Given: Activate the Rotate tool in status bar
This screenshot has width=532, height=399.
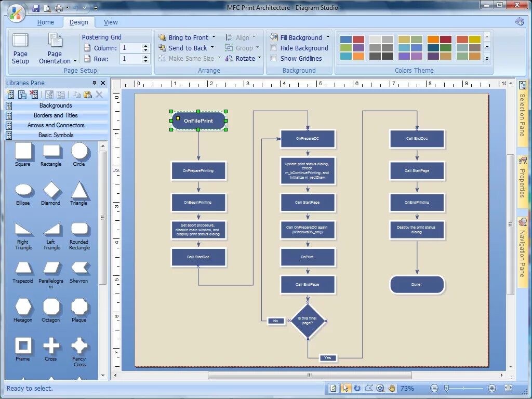Looking at the screenshot, I should [357, 388].
